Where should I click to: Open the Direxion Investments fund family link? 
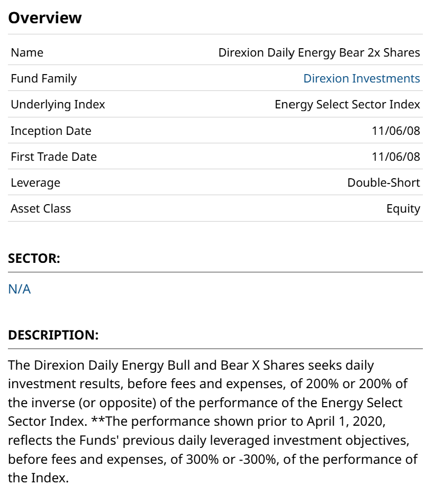coord(361,79)
